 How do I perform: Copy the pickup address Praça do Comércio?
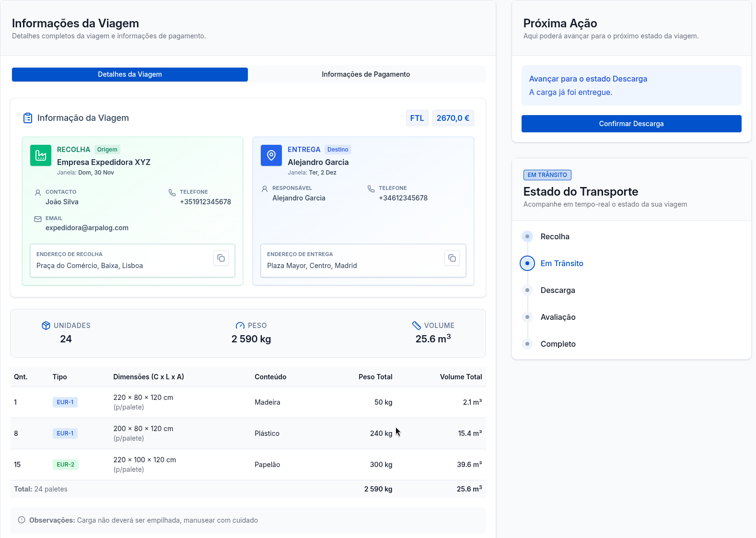pos(221,258)
